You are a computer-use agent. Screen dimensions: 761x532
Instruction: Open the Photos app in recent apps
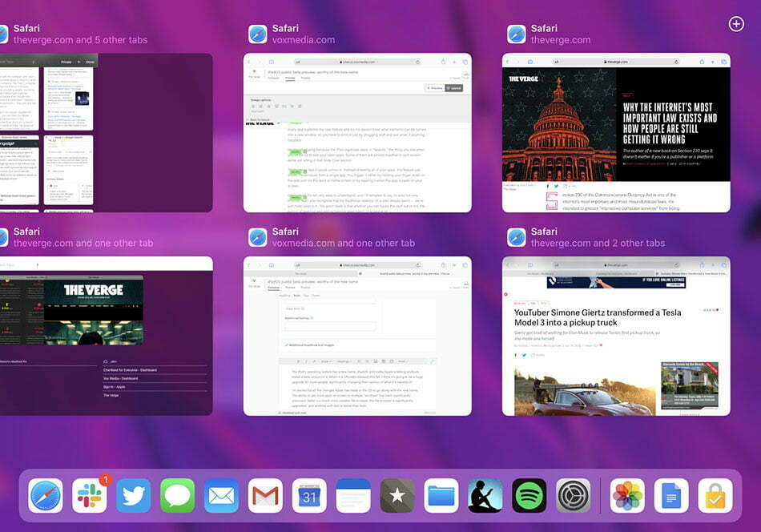[x=627, y=496]
